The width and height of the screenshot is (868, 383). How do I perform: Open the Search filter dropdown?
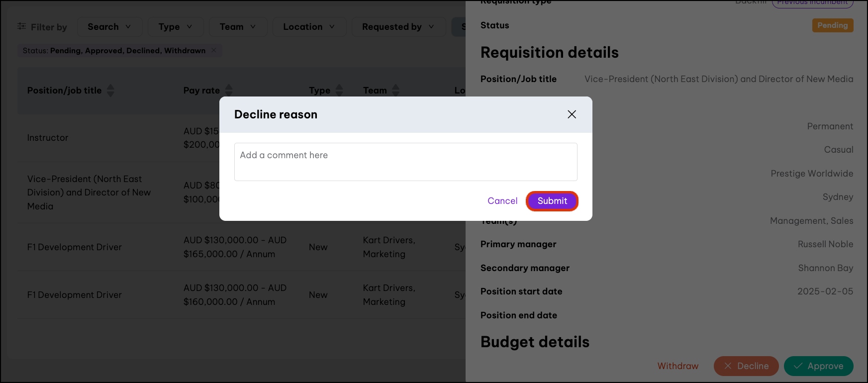click(x=109, y=27)
